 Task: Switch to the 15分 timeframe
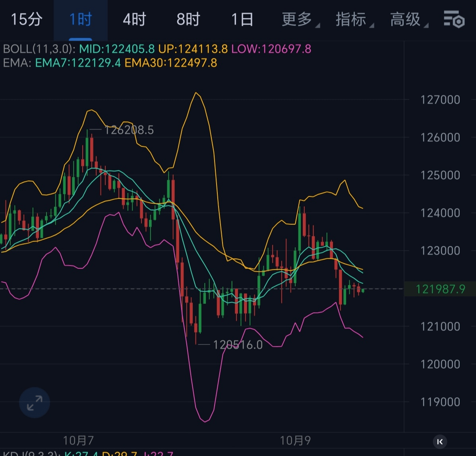(x=26, y=19)
